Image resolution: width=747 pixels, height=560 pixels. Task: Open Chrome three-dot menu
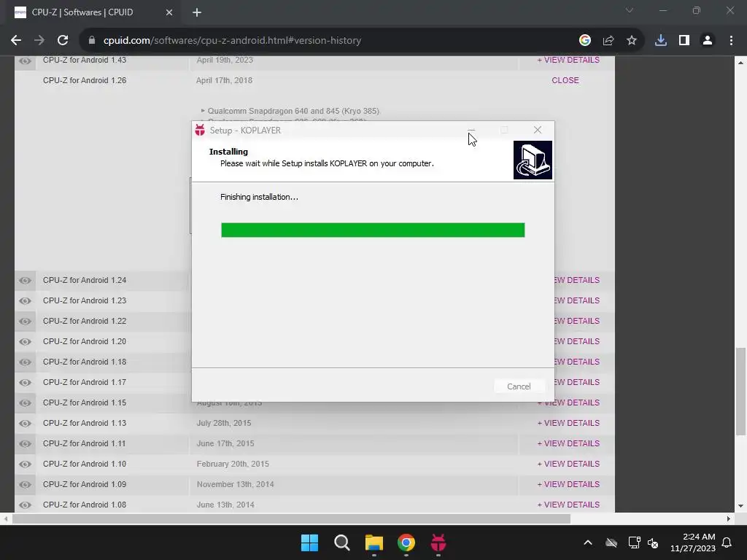tap(731, 41)
